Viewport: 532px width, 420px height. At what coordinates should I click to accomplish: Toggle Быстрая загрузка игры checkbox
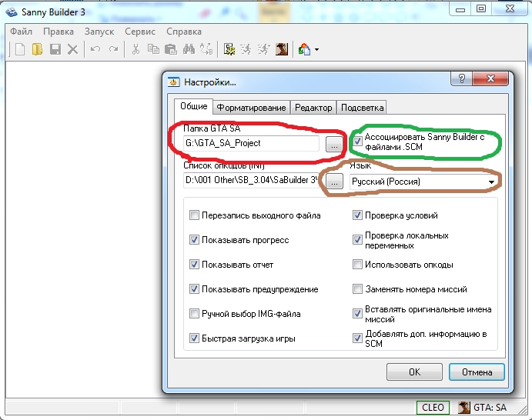pos(195,338)
